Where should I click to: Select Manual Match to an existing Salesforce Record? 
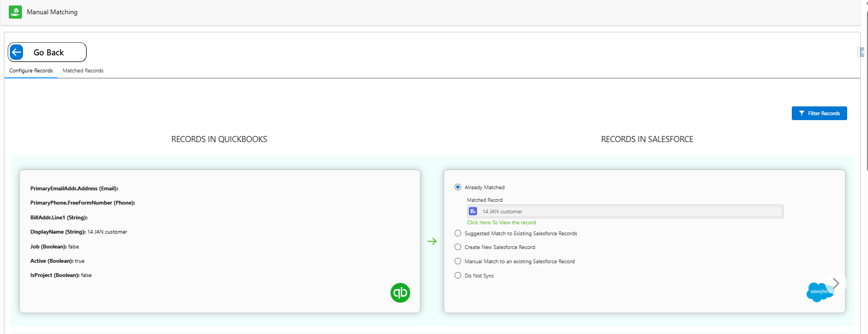pyautogui.click(x=458, y=261)
